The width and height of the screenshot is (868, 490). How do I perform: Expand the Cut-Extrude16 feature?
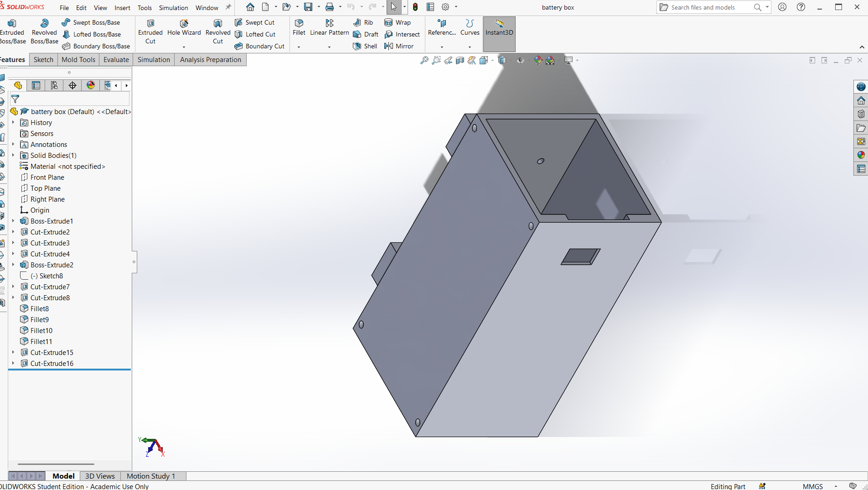pos(13,363)
